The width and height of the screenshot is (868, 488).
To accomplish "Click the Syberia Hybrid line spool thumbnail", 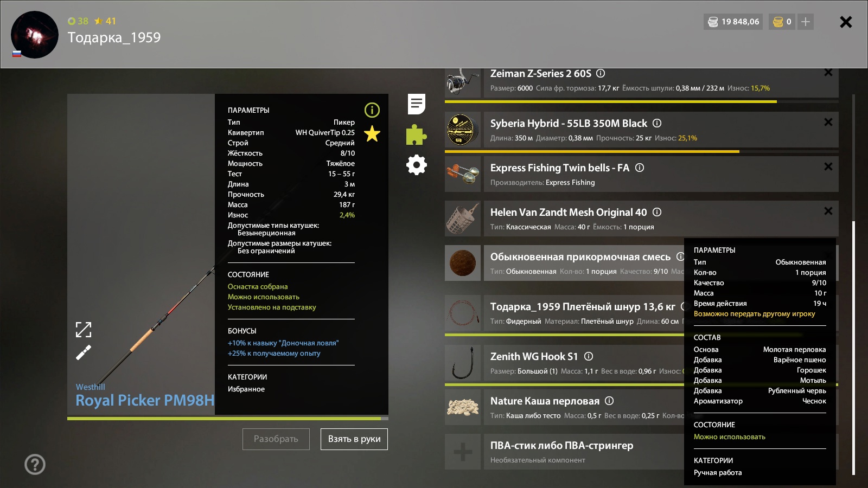I will (463, 130).
